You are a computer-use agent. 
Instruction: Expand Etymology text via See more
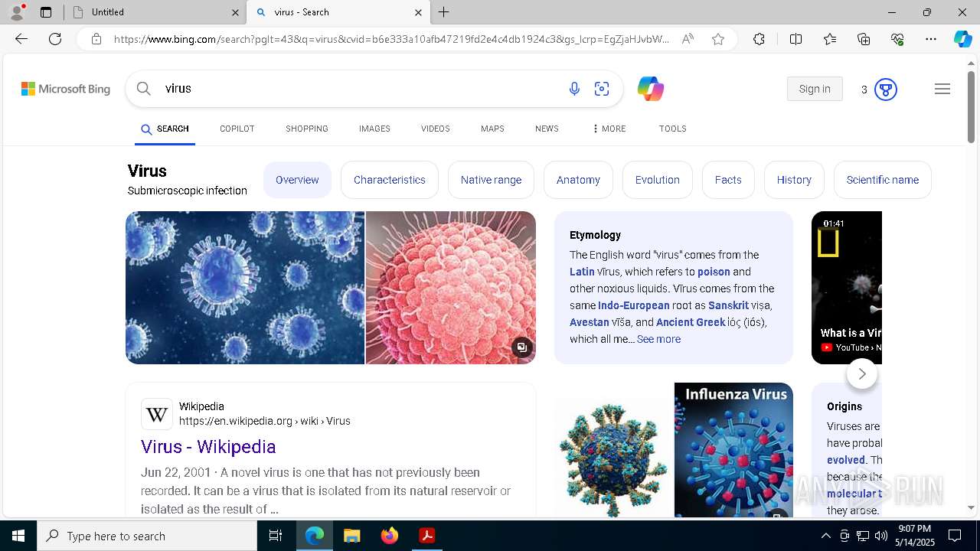pos(658,339)
